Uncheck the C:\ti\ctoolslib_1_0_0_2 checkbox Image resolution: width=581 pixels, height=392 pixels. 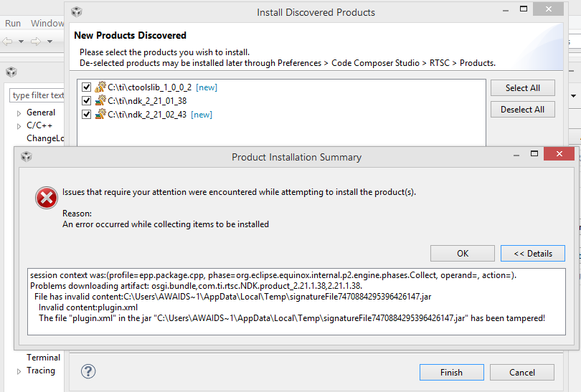click(x=87, y=87)
